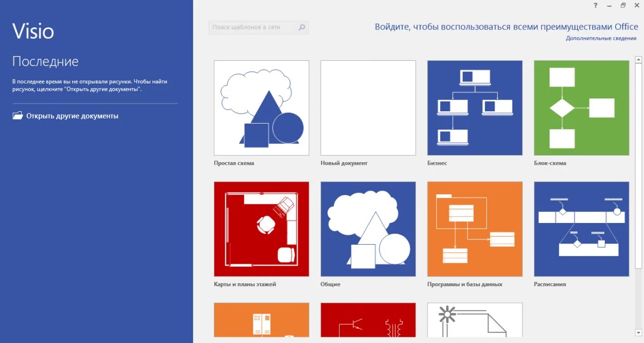Click the Новый документ caption text
The image size is (644, 343).
pyautogui.click(x=344, y=163)
